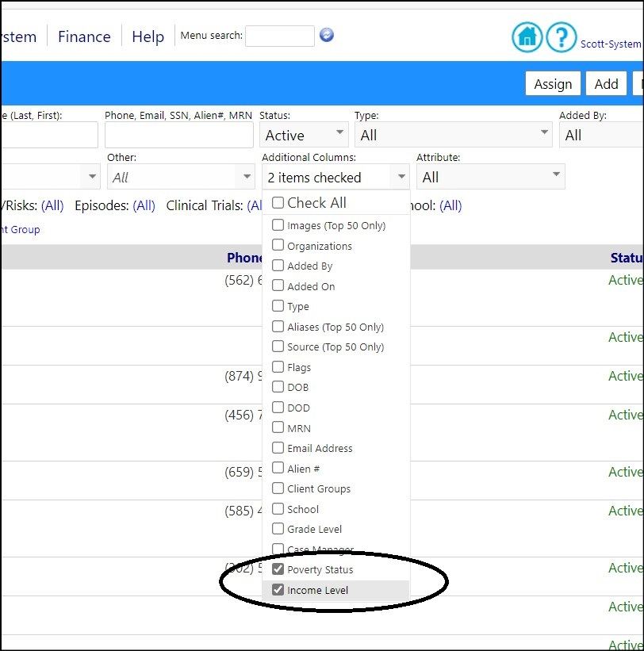Image resolution: width=644 pixels, height=651 pixels.
Task: Click the phone number starting (562)
Action: pos(243,280)
